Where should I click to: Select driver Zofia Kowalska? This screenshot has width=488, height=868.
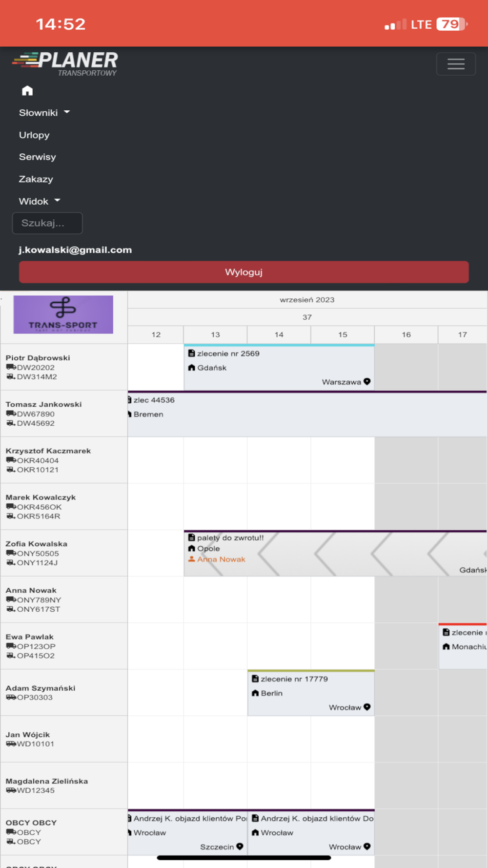click(x=36, y=544)
